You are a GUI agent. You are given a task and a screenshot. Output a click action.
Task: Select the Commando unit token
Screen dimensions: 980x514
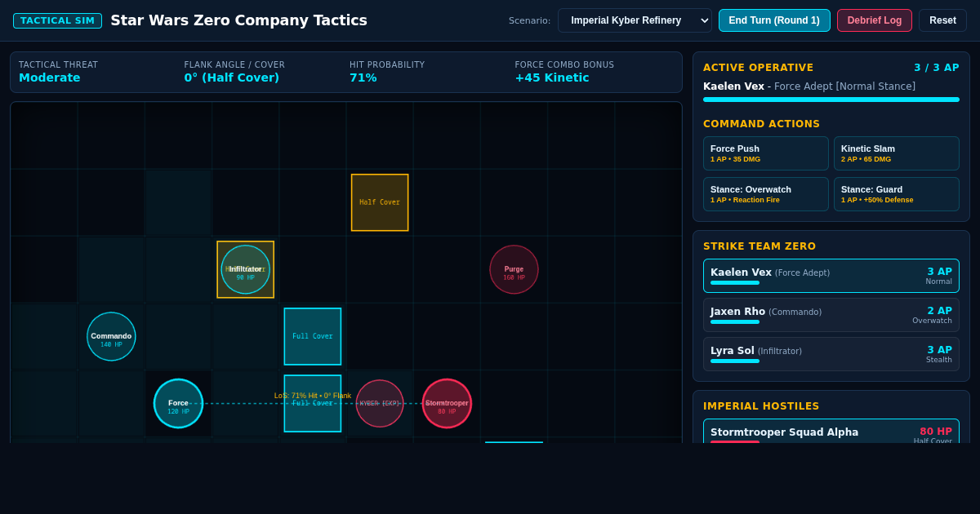tap(111, 336)
